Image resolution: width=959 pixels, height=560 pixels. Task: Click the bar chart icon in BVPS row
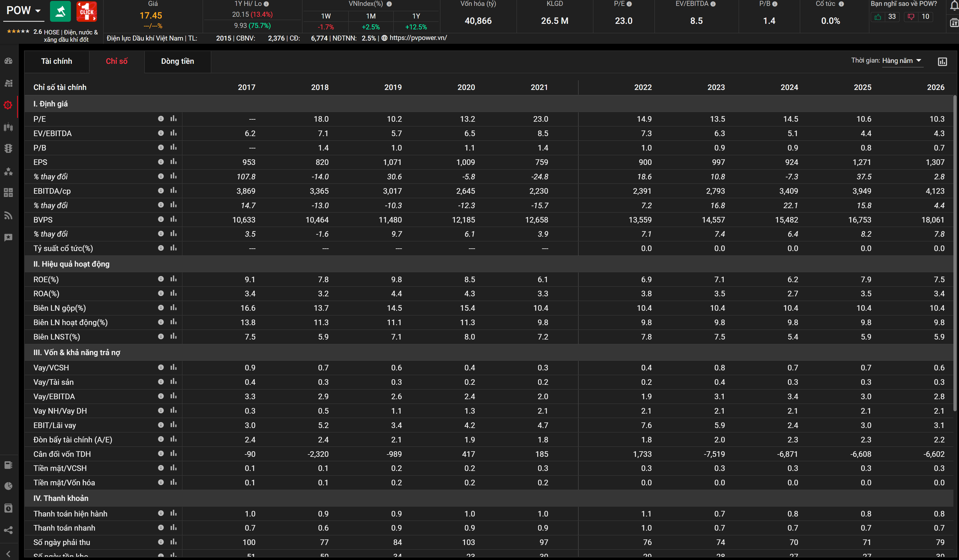174,219
